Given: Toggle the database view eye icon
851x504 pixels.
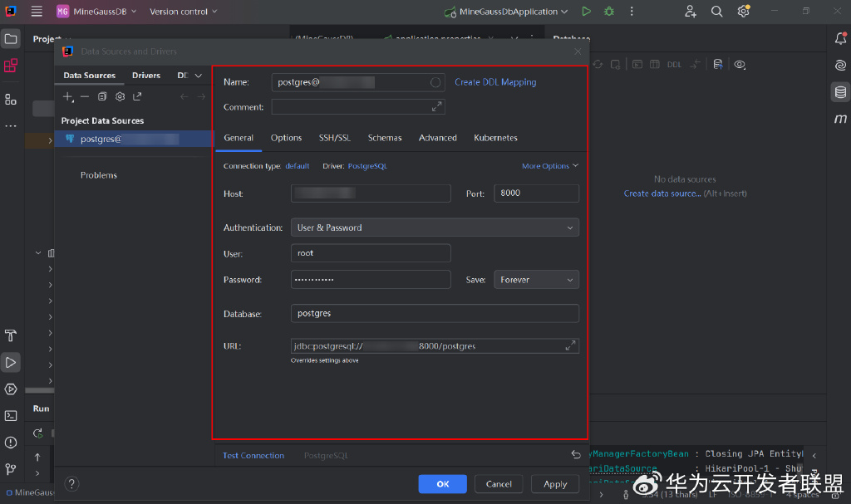Looking at the screenshot, I should (x=740, y=65).
